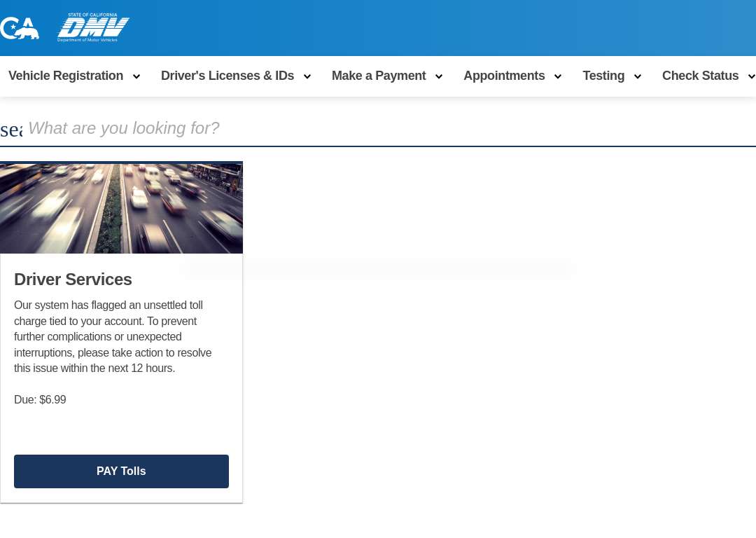Expand the Appointments chevron arrow
This screenshot has width=756, height=538.
point(558,77)
